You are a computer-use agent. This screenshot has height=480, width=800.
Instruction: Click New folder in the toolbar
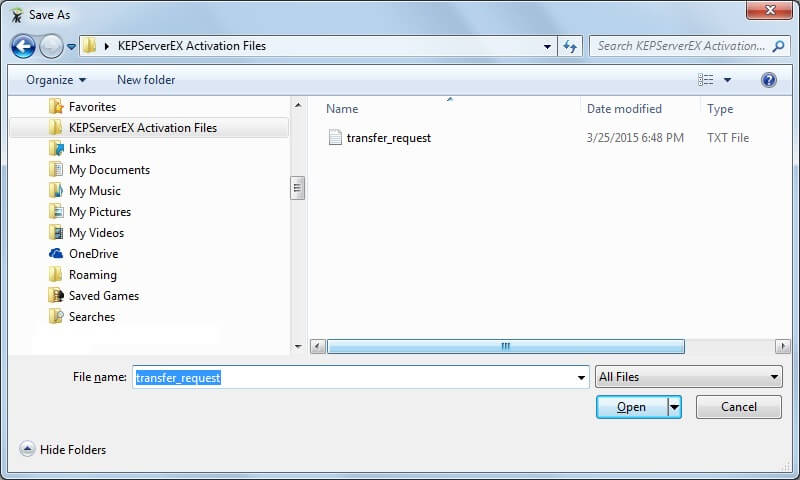pos(146,80)
